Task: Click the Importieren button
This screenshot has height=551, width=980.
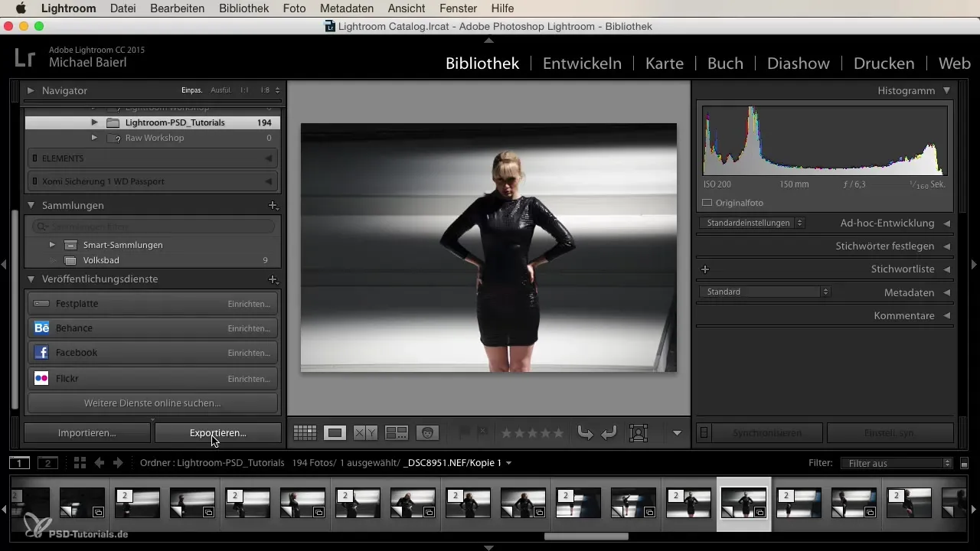Action: click(87, 433)
